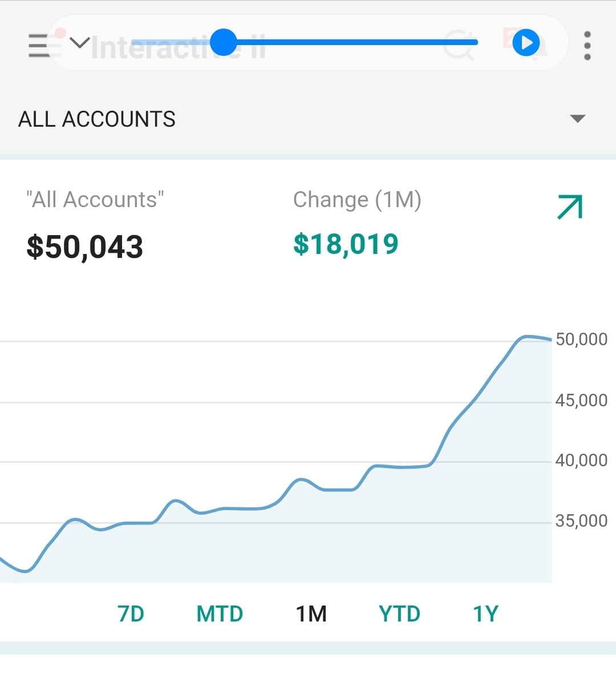The image size is (616, 674).
Task: Tap the $18,019 change value
Action: pyautogui.click(x=346, y=244)
